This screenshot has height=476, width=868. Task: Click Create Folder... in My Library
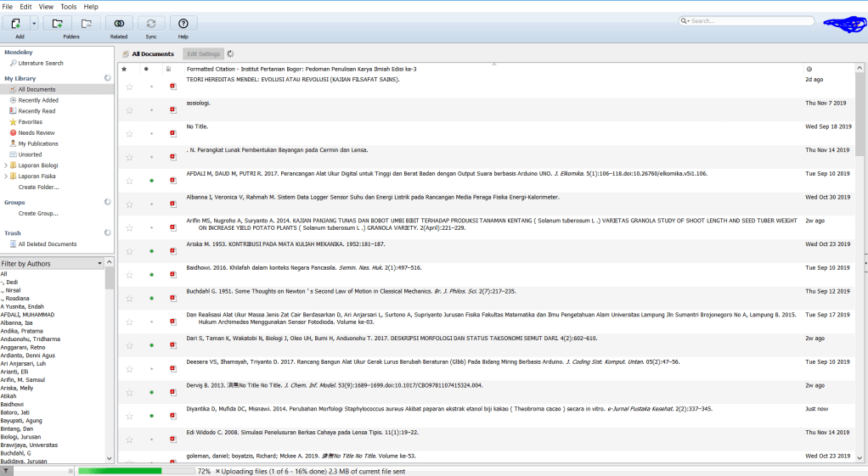click(39, 187)
